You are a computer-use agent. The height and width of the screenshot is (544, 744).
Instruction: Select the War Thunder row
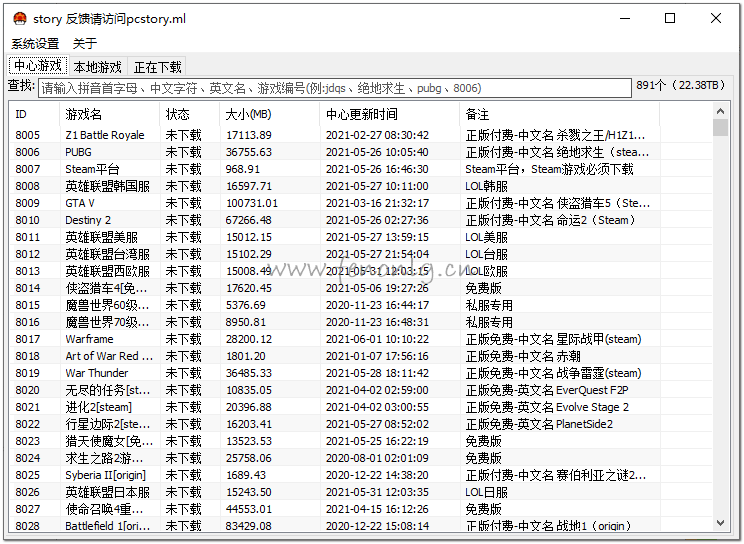click(x=361, y=373)
